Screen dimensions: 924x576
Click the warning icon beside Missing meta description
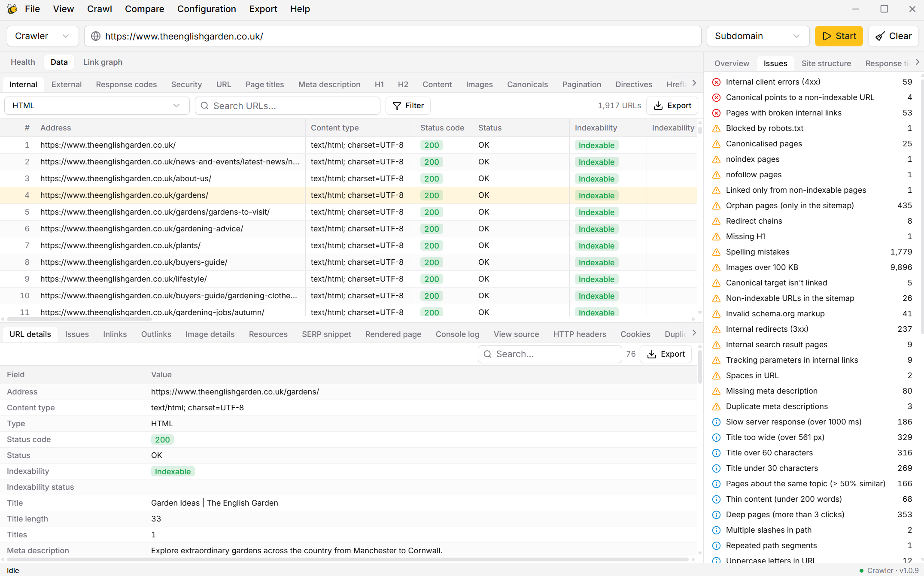pyautogui.click(x=716, y=391)
